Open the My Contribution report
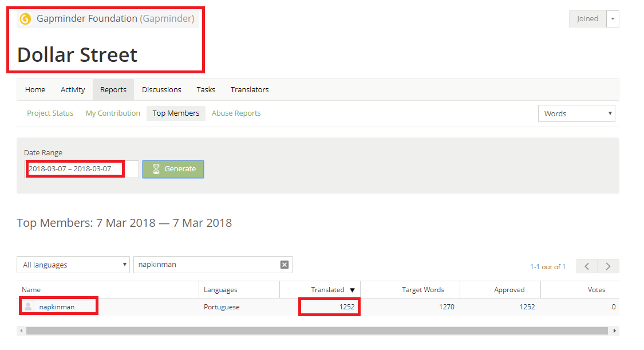 [x=113, y=113]
